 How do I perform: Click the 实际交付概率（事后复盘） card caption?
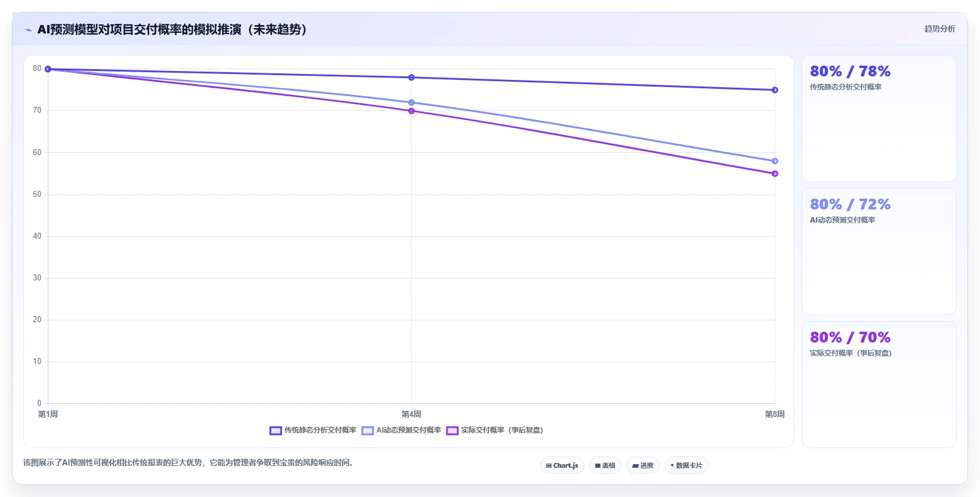point(850,353)
